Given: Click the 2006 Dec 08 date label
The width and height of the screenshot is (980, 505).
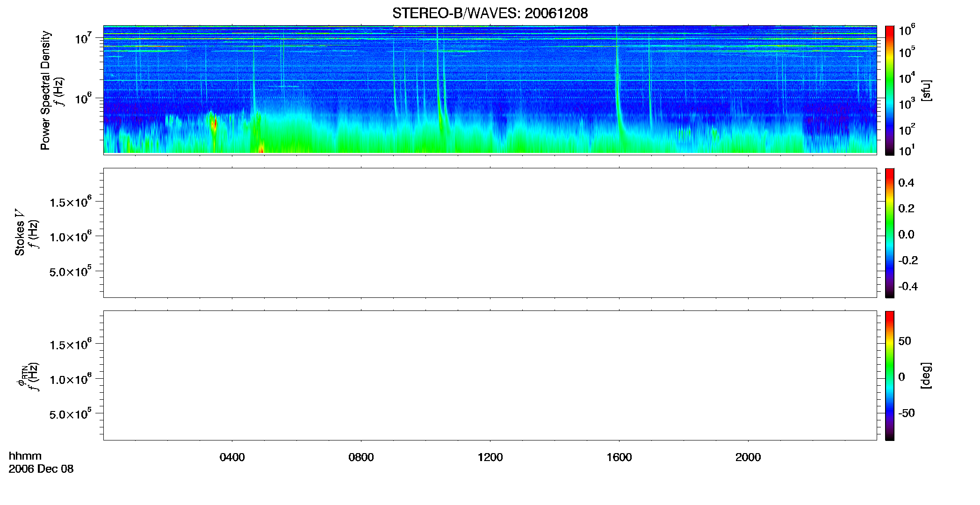Looking at the screenshot, I should point(41,469).
